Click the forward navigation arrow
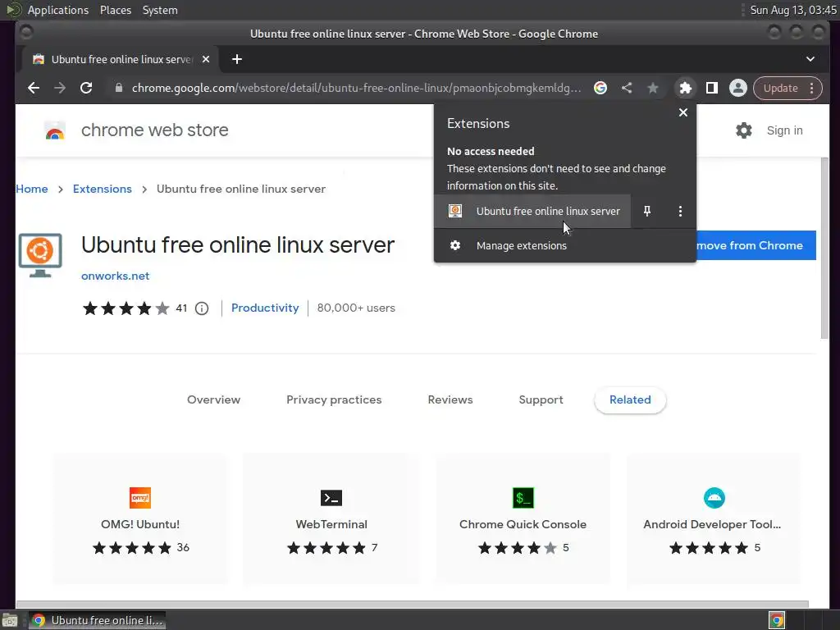This screenshot has height=630, width=840. tap(60, 88)
